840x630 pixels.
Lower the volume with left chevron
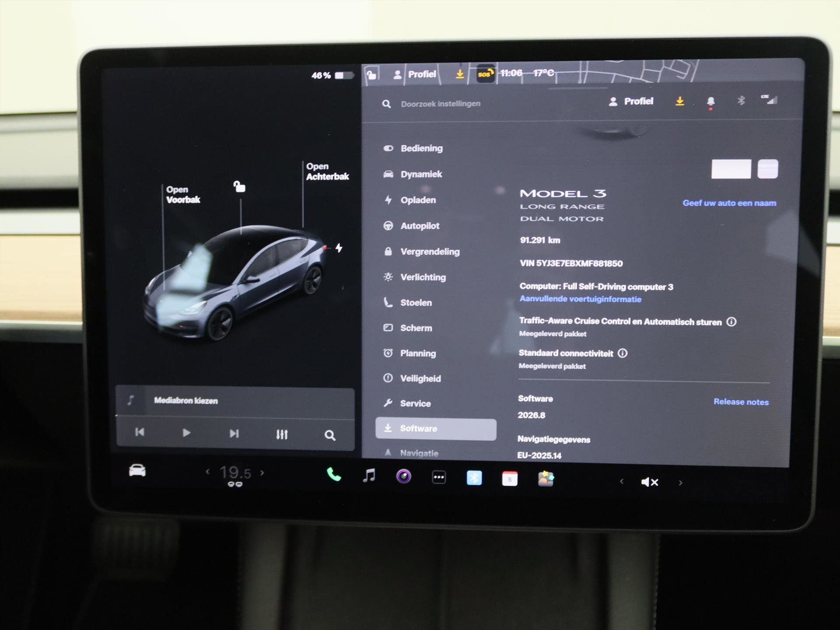(622, 482)
